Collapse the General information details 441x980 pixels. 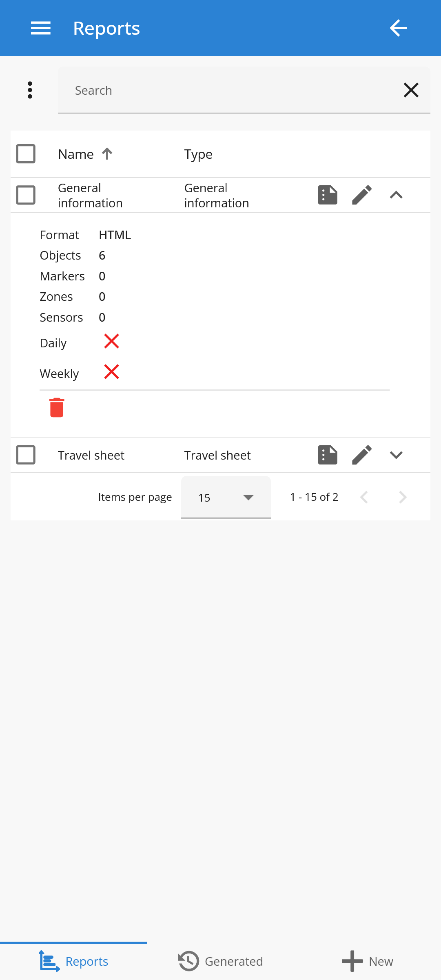396,195
